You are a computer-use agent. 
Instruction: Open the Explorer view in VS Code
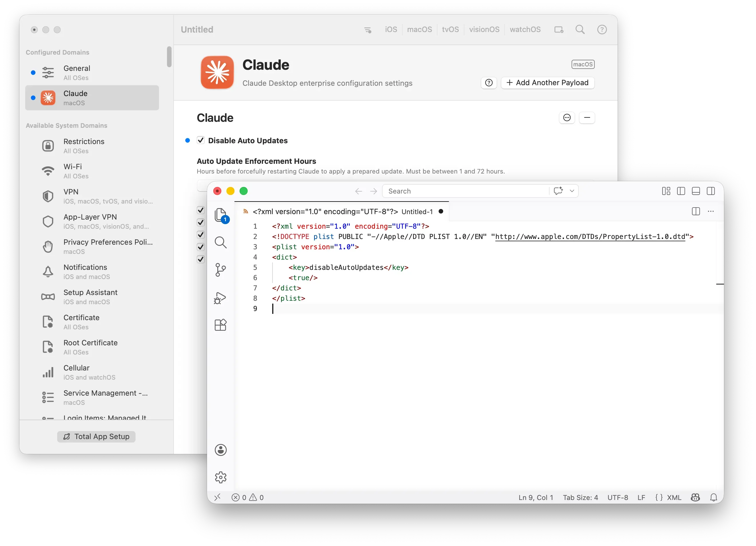tap(221, 215)
